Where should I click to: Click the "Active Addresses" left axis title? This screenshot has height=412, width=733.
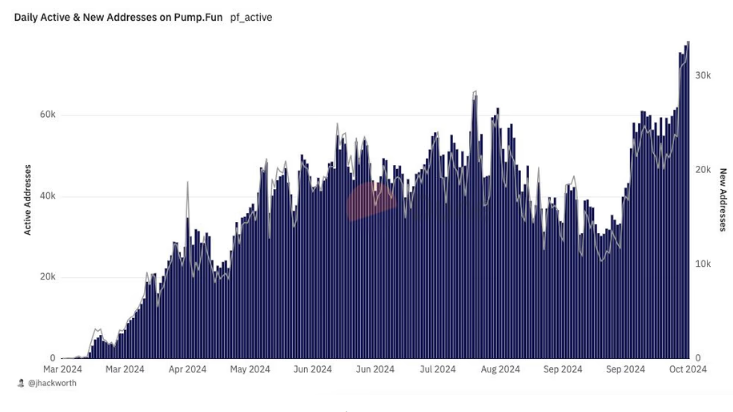tap(28, 200)
